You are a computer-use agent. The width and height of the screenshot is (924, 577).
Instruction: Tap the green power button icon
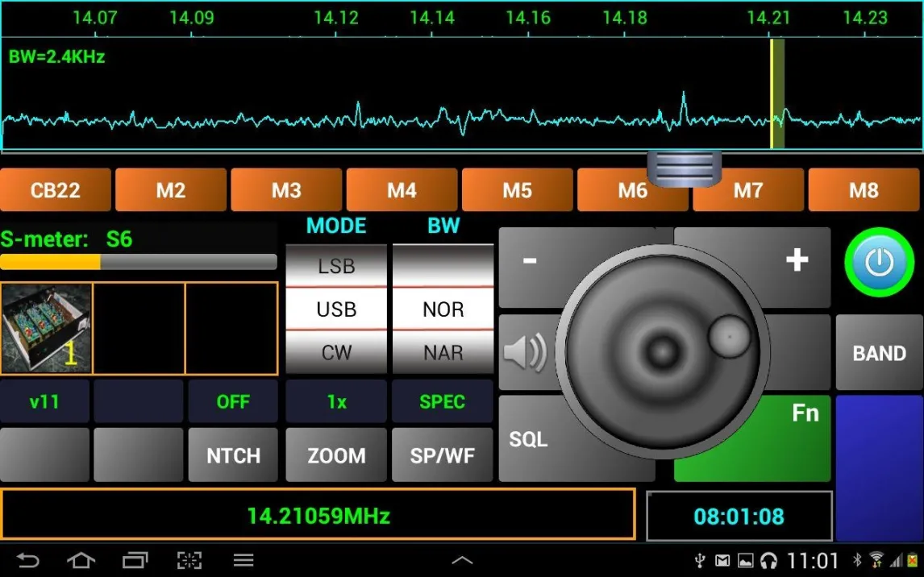[879, 263]
